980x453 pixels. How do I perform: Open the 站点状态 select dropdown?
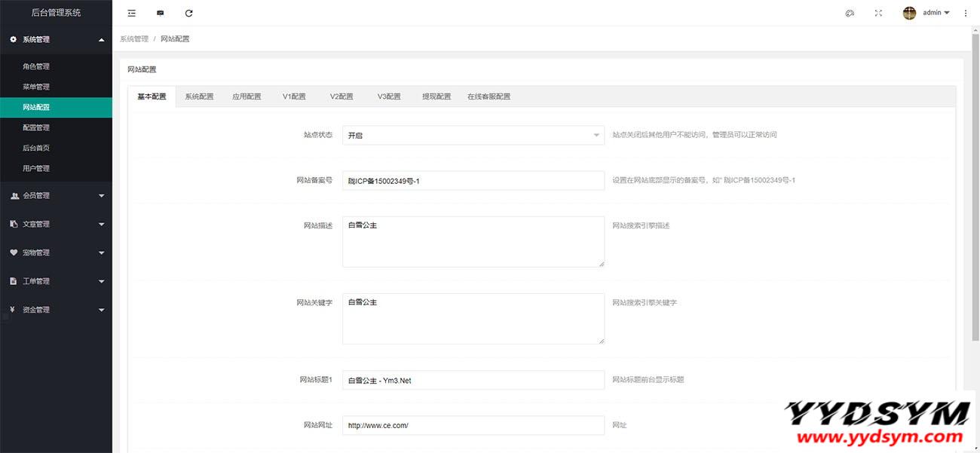point(473,135)
